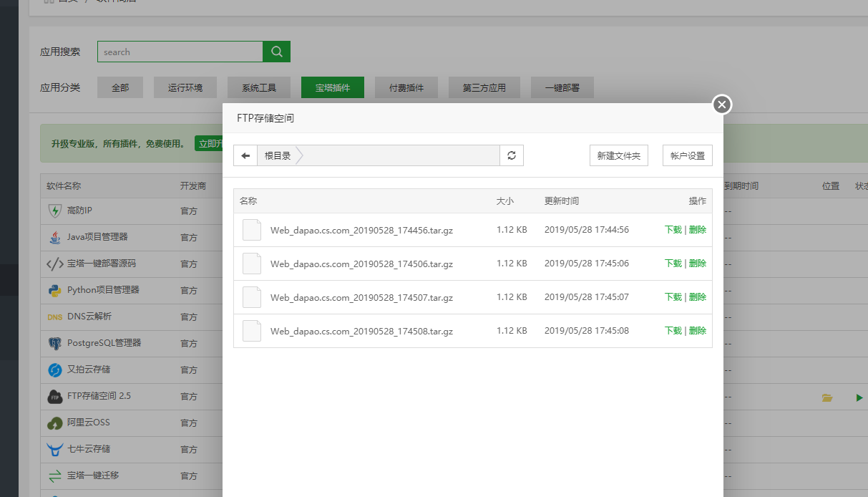Image resolution: width=868 pixels, height=497 pixels.
Task: Click the back arrow in FTP dialog
Action: click(245, 155)
